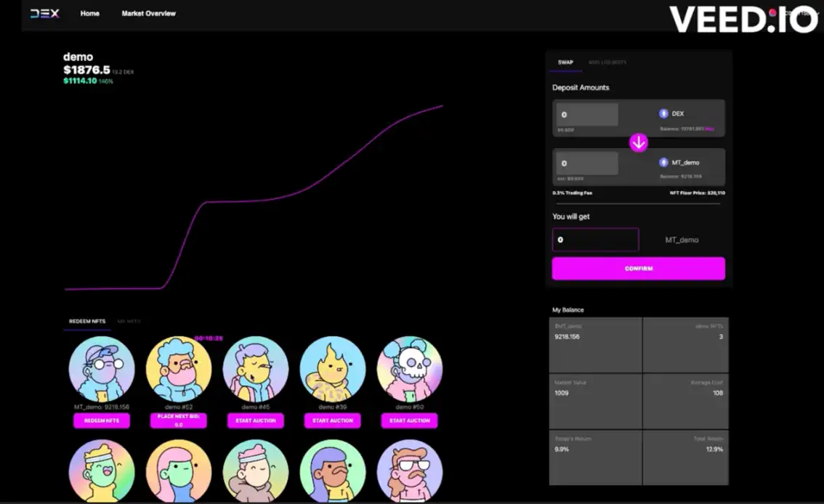Open the demo #50 skull NFT avatar

(x=409, y=369)
